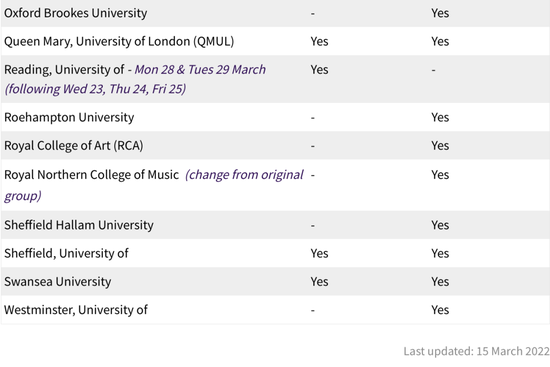This screenshot has width=550, height=367.
Task: Click the Yes in Westminster row
Action: pos(440,310)
